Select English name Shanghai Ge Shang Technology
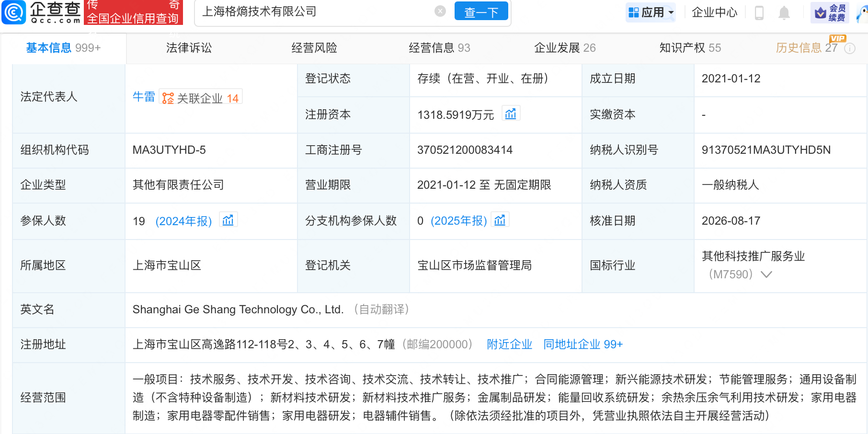 [x=238, y=309]
